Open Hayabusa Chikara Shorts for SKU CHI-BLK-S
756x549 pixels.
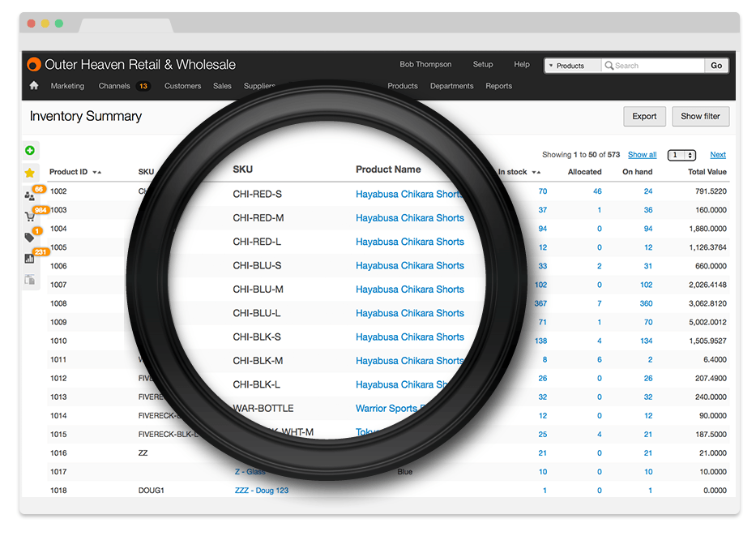410,337
